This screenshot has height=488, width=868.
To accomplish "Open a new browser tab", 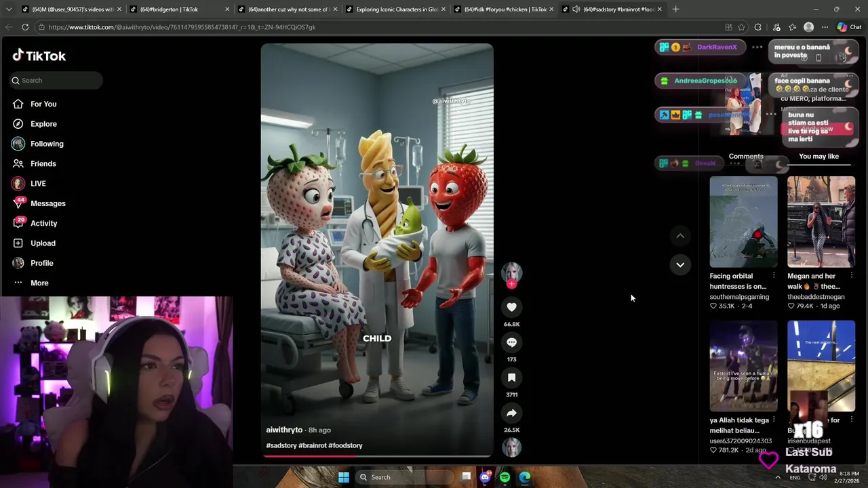I will tap(675, 9).
